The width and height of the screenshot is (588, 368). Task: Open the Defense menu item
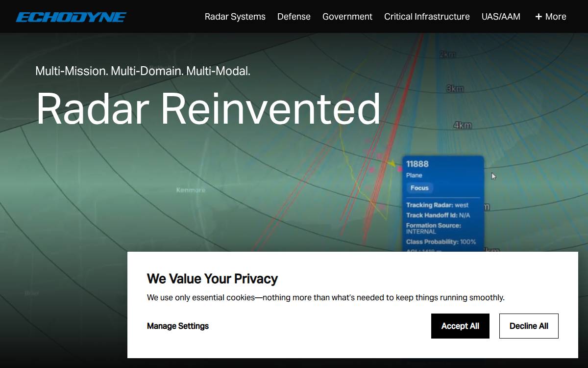pos(294,17)
